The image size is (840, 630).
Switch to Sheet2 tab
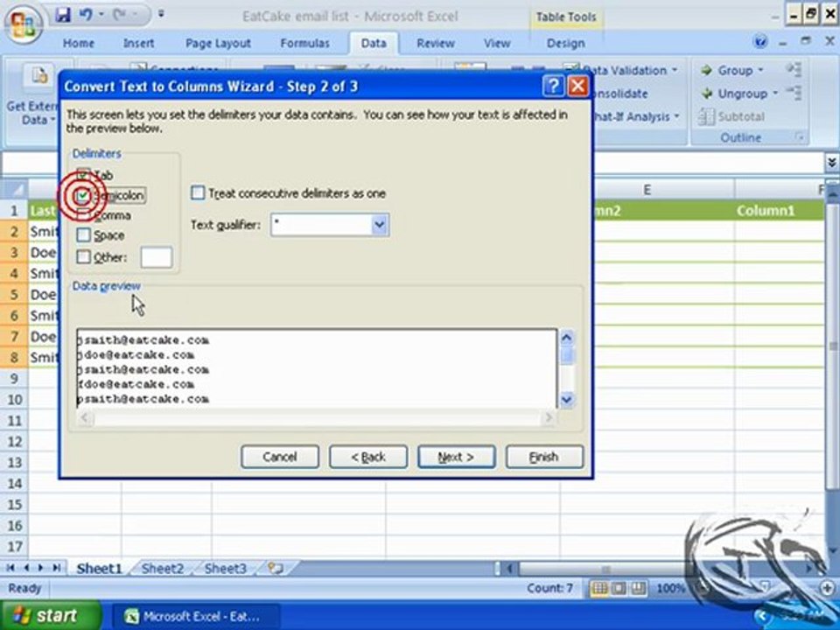tap(163, 569)
